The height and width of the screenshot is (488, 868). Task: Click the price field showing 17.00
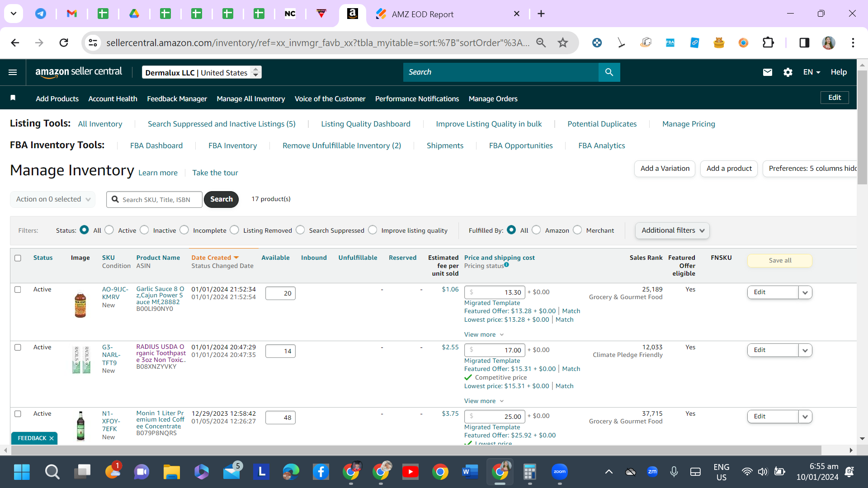(x=495, y=350)
